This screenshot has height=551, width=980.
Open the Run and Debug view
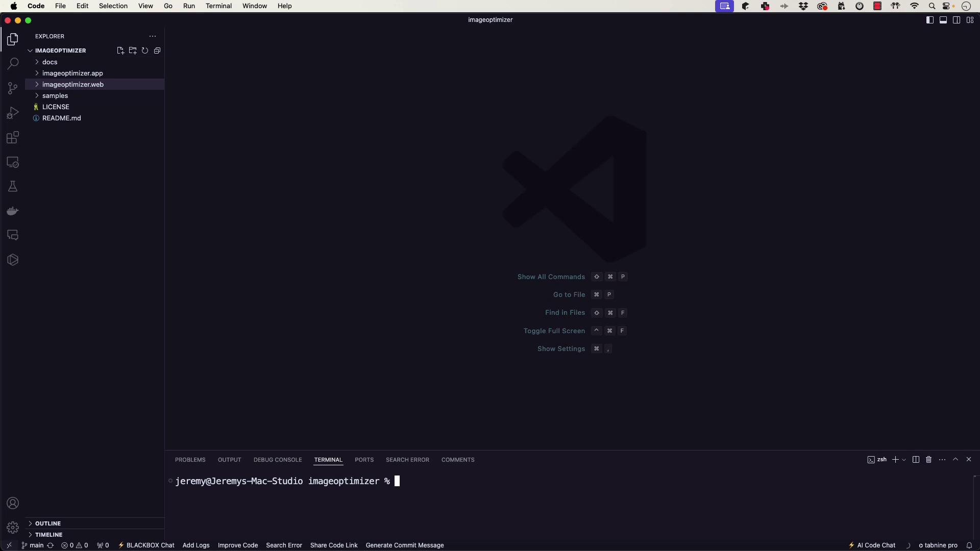13,113
